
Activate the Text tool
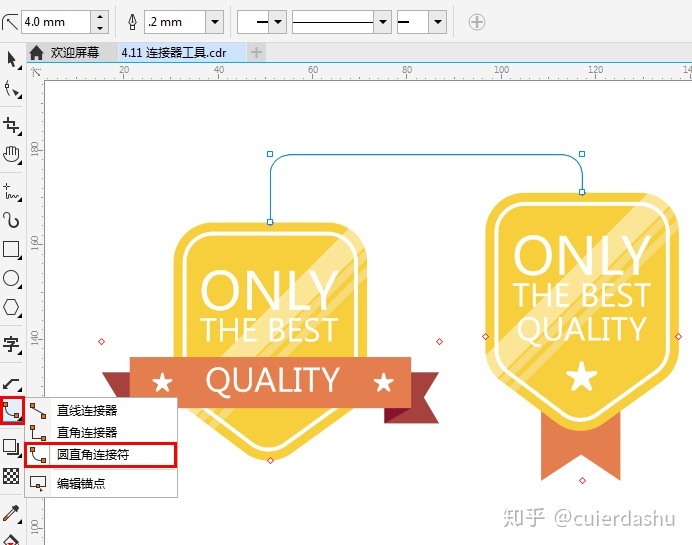click(x=12, y=345)
